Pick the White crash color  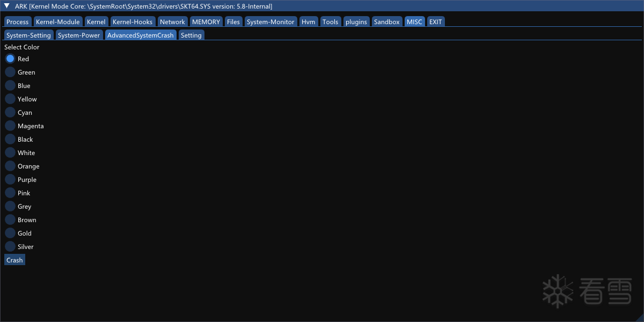point(10,152)
